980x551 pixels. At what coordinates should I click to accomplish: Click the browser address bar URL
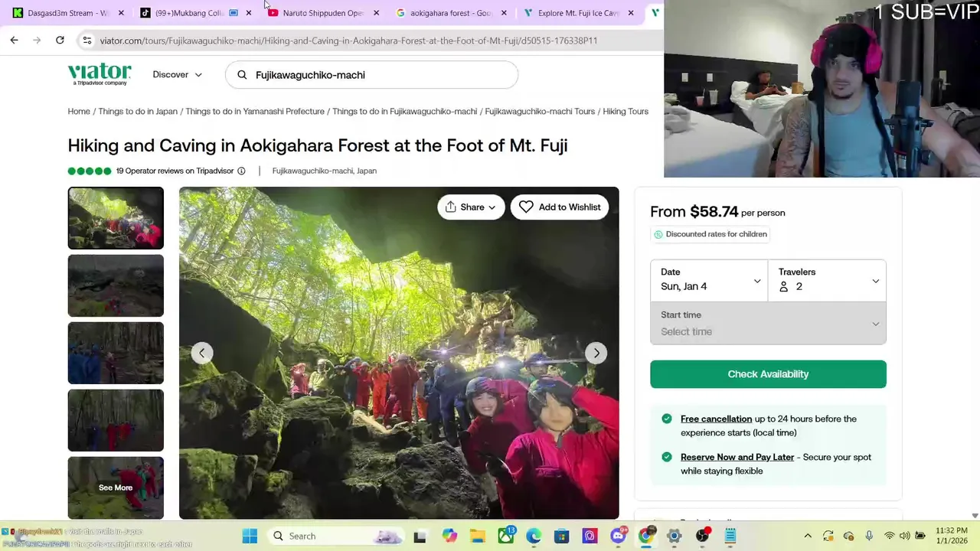point(348,41)
